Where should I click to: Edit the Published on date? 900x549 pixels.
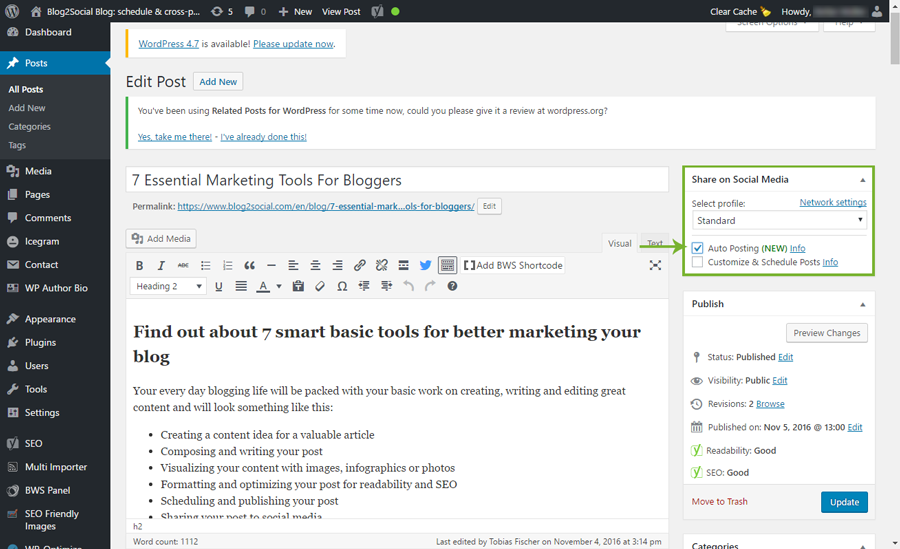point(855,427)
